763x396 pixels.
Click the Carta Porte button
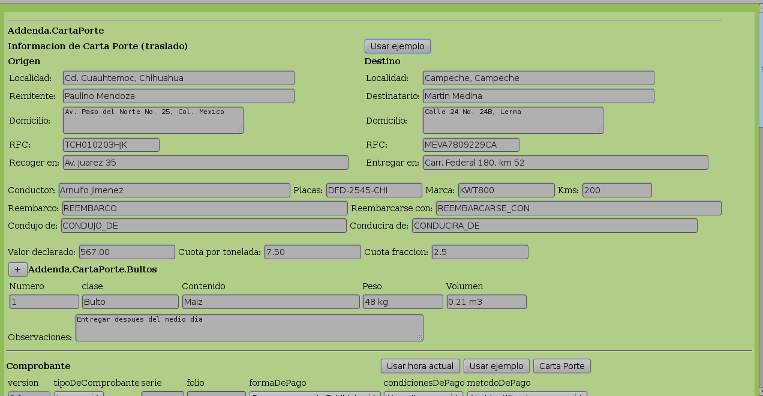click(x=562, y=366)
